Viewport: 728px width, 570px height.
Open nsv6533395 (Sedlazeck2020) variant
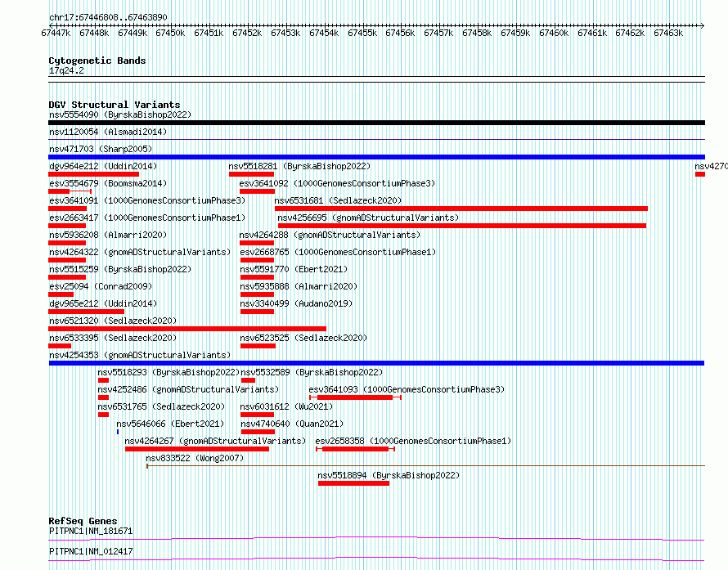(x=113, y=338)
